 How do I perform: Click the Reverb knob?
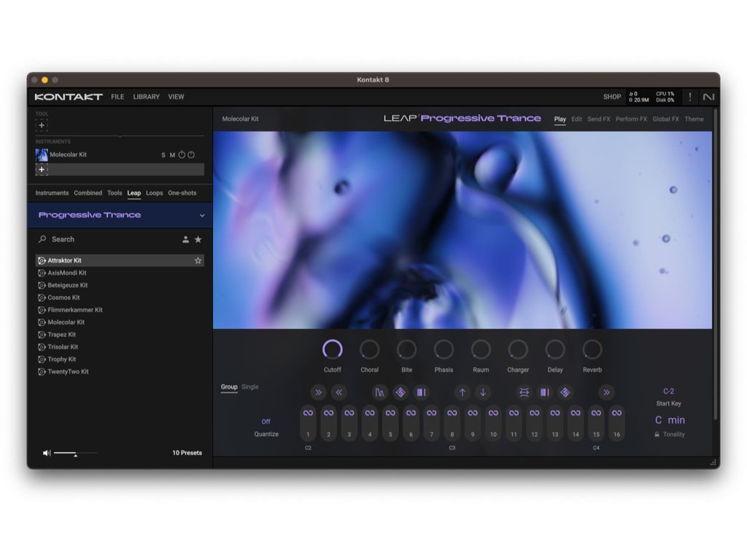(592, 349)
